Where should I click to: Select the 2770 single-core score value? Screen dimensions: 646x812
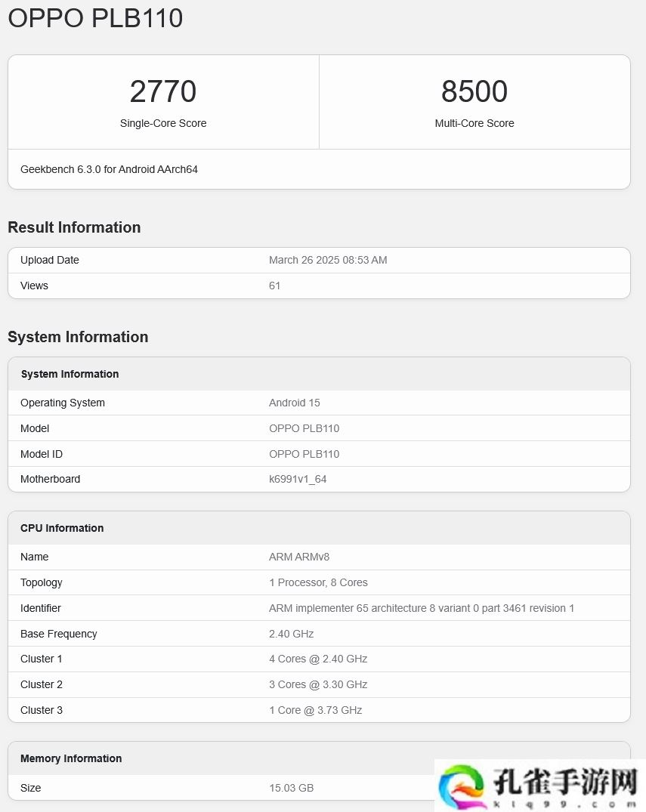point(163,91)
